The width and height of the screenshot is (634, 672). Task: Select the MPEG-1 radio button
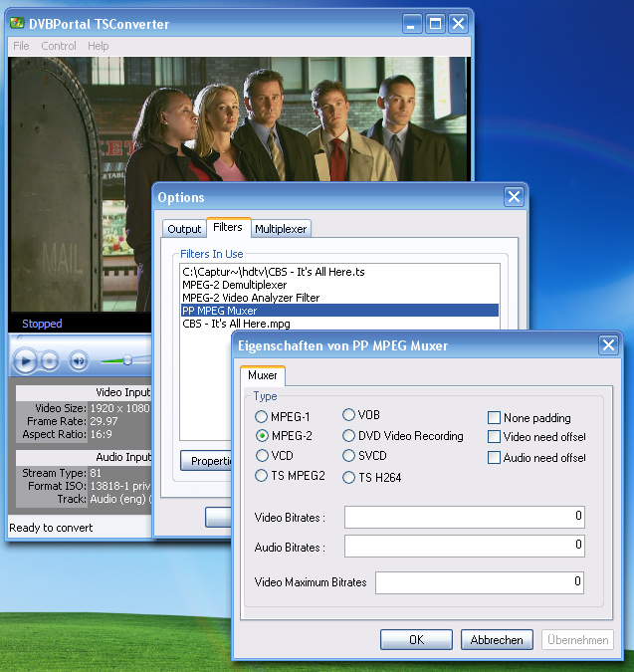pyautogui.click(x=263, y=417)
